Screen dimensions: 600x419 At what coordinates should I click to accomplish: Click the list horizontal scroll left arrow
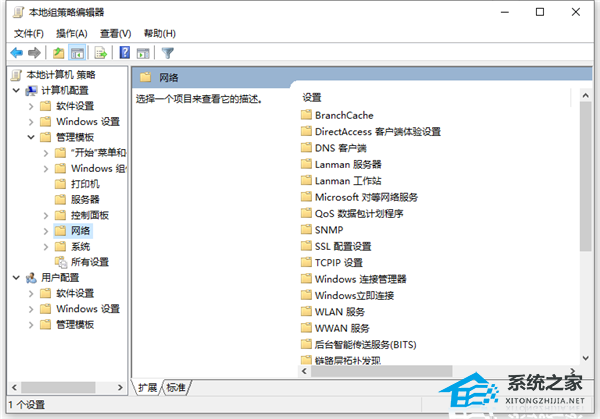click(x=304, y=371)
